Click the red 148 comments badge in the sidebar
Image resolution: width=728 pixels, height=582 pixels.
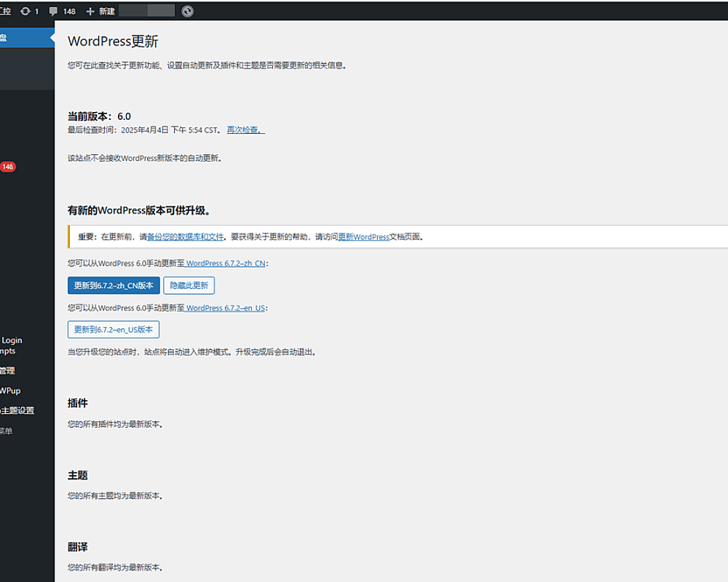8,167
